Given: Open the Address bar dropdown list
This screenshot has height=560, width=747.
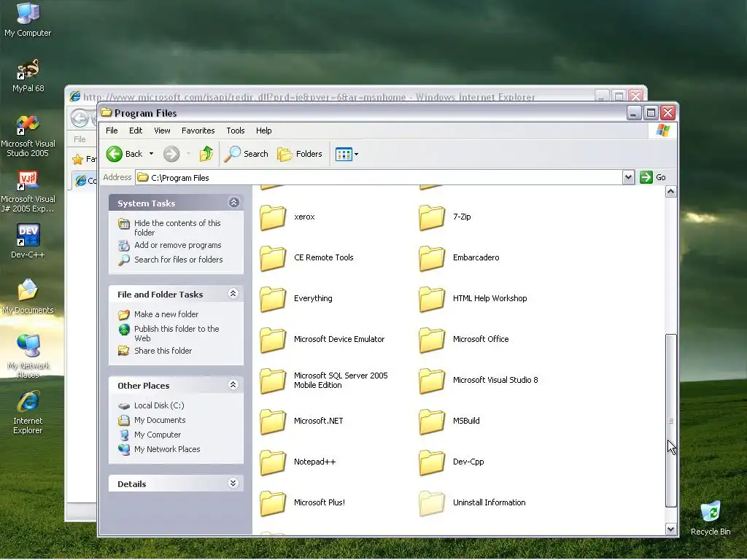Looking at the screenshot, I should [x=628, y=178].
